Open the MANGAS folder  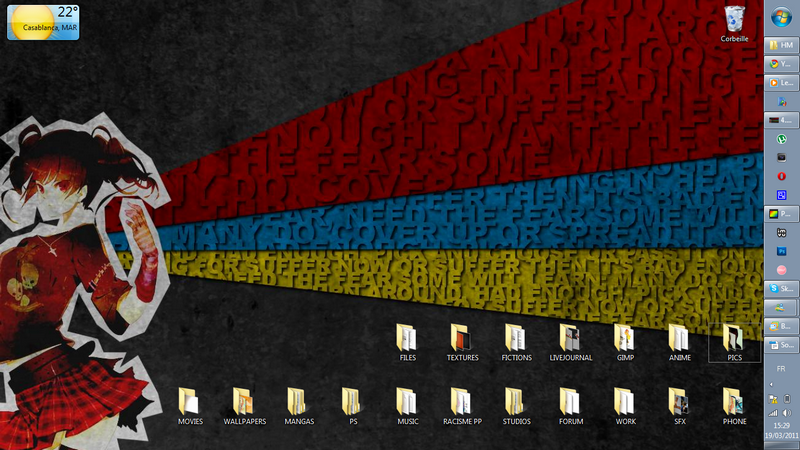point(299,407)
